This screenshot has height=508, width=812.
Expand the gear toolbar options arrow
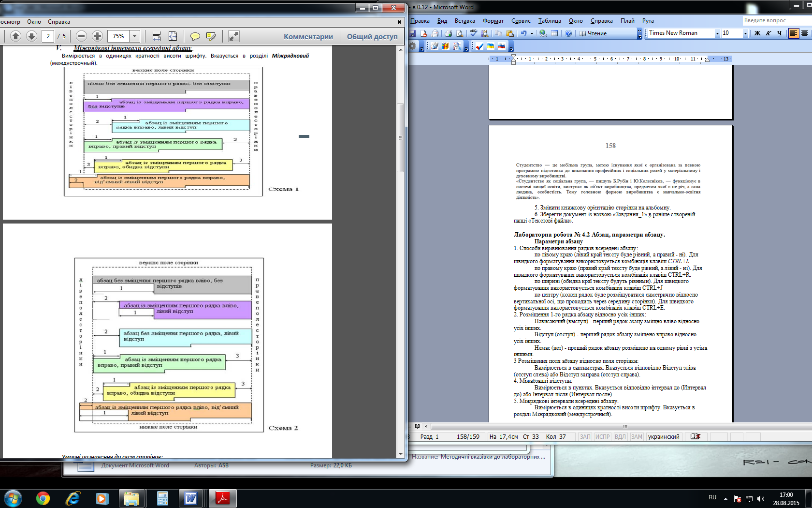421,47
